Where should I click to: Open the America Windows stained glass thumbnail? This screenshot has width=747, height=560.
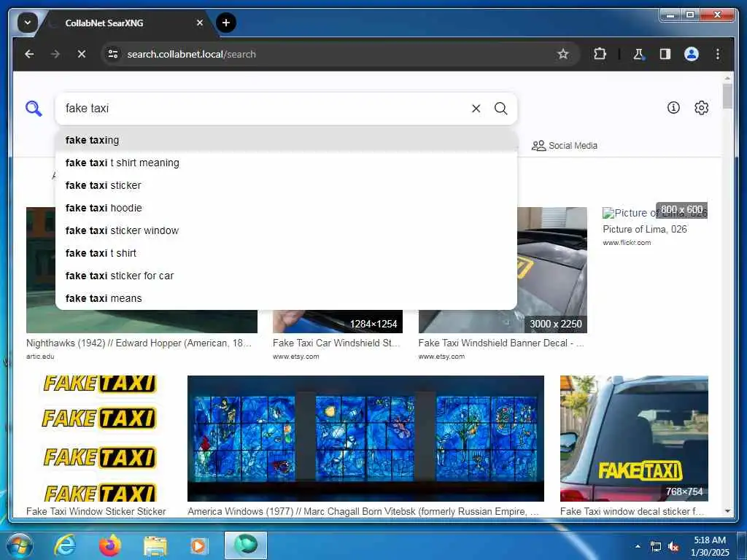[365, 438]
